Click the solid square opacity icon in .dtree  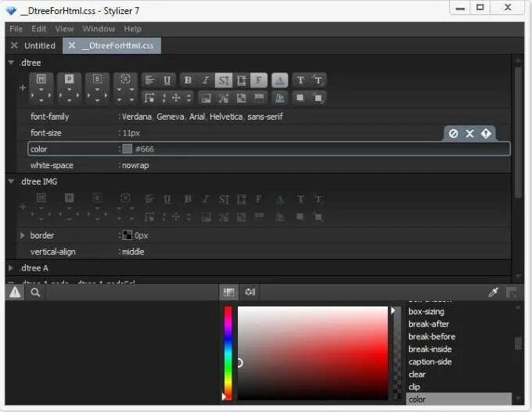[x=300, y=98]
